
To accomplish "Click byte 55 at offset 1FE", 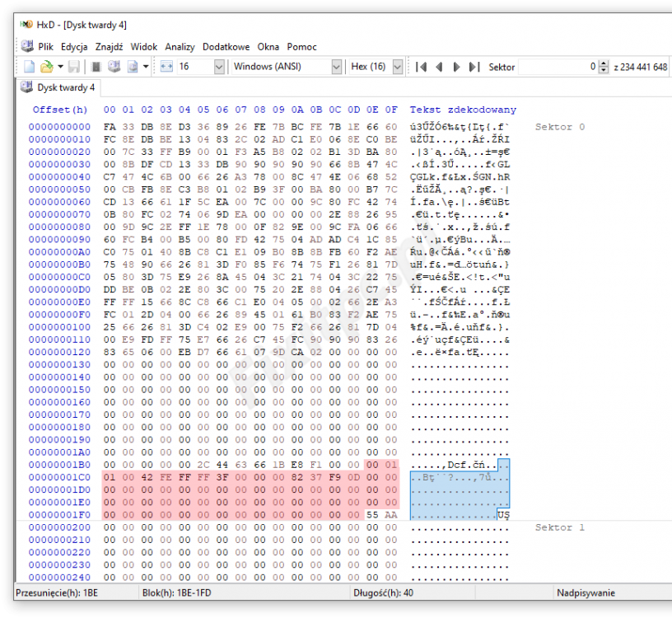I will [372, 514].
